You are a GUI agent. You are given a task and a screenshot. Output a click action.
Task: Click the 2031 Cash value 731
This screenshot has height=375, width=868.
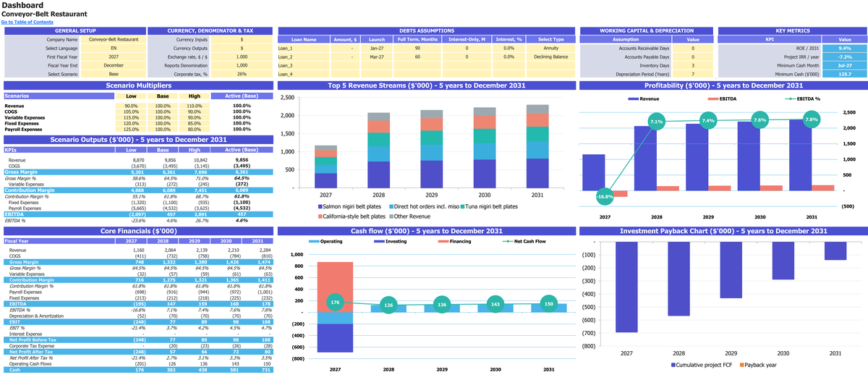263,370
